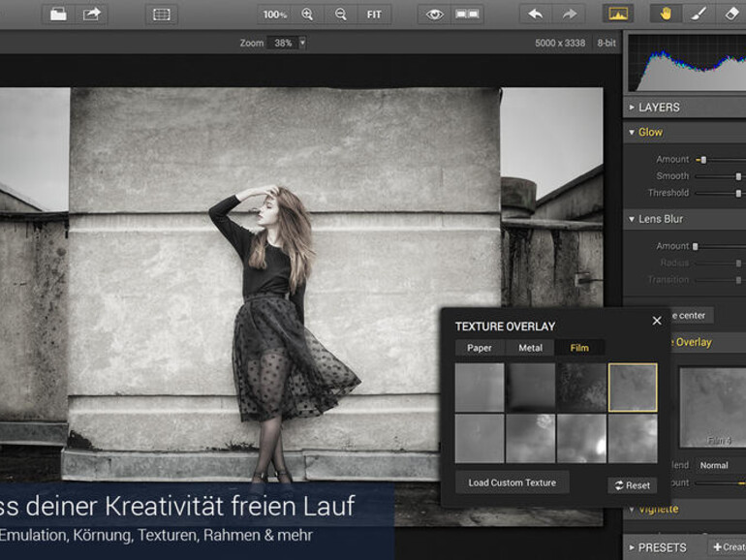Switch to the Metal texture tab
The height and width of the screenshot is (560, 746).
(x=530, y=348)
